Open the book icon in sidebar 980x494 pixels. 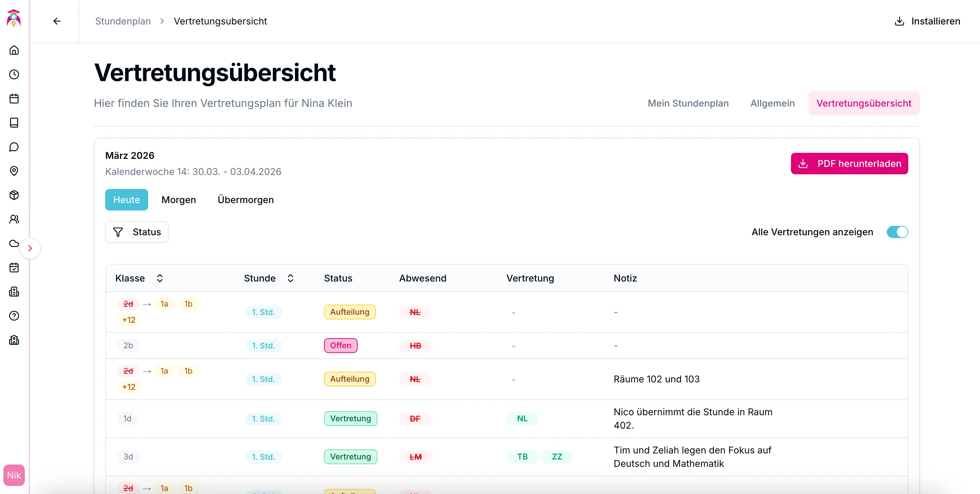14,123
